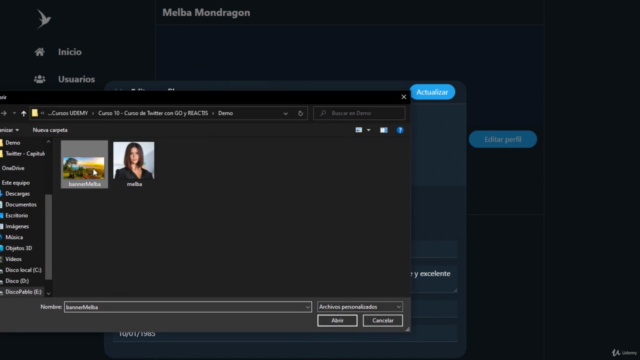
Task: Click the Editar perfil button
Action: pos(503,140)
